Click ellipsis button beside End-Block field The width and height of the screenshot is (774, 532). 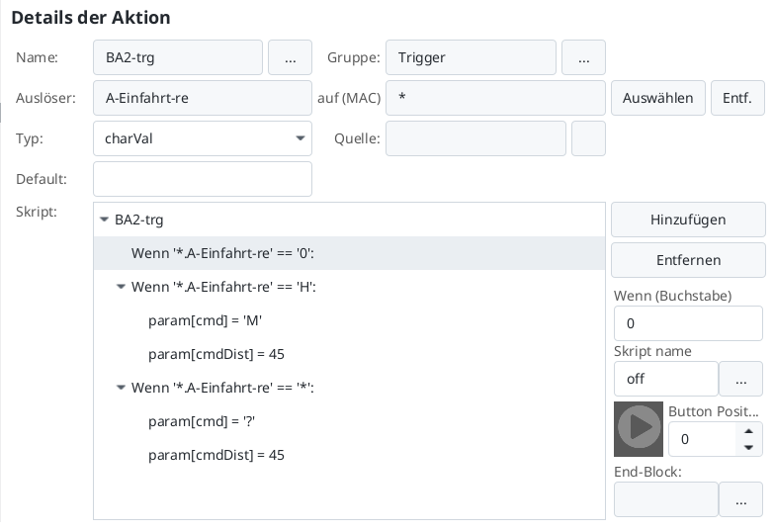(741, 500)
